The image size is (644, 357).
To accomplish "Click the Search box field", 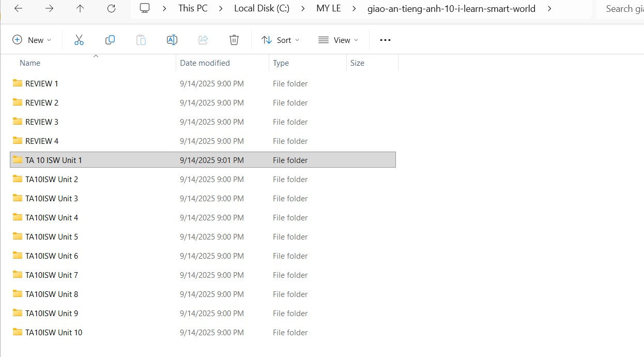I will point(623,8).
